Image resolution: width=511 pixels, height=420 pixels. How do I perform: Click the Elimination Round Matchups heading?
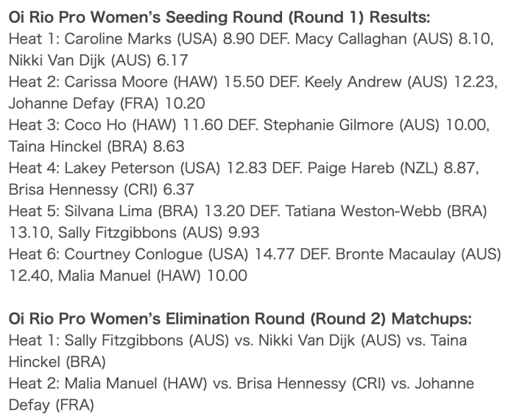coord(240,318)
